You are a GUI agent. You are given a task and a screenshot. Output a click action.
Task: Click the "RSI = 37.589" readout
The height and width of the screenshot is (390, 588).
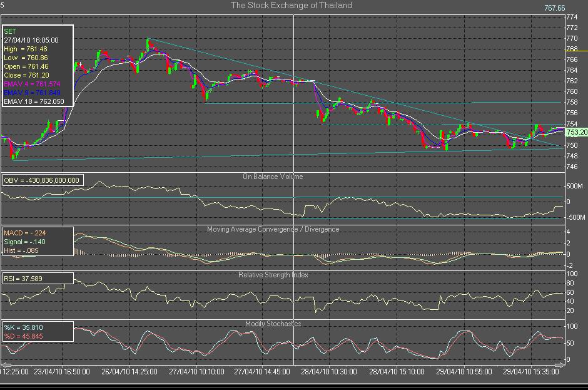point(23,279)
